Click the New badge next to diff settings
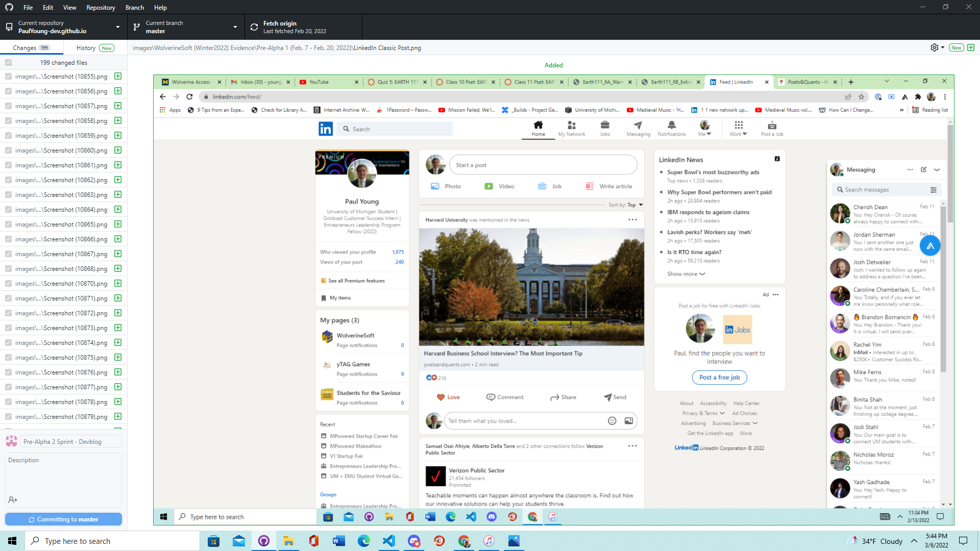This screenshot has width=980, height=551. (x=956, y=47)
